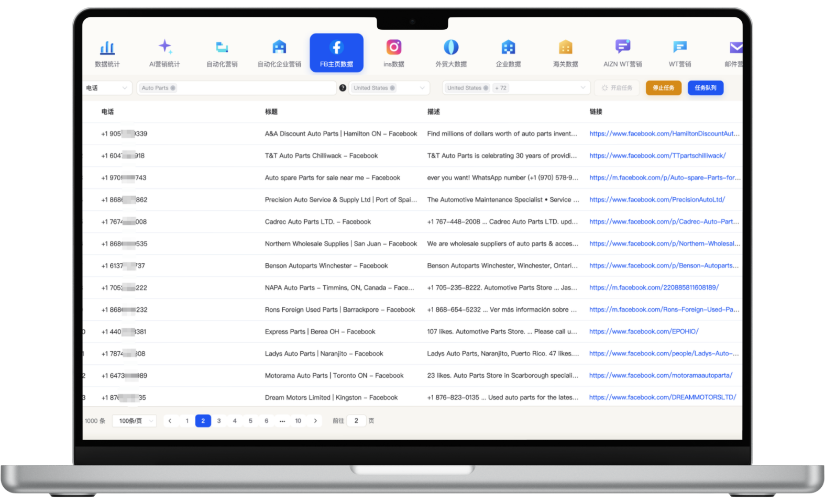Open the TTpartschilliwack Facebook link
This screenshot has width=825, height=504.
(x=657, y=156)
